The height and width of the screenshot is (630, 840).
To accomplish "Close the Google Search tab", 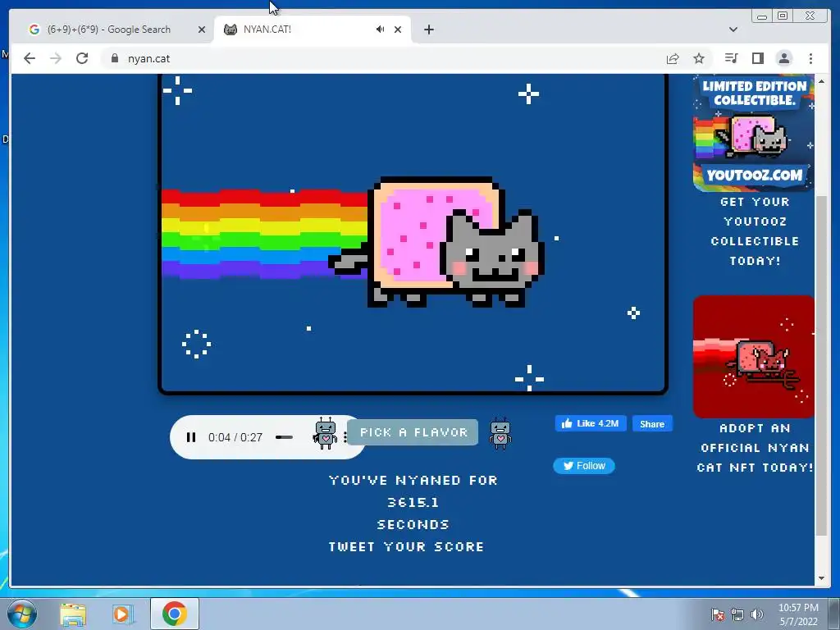I will (202, 30).
